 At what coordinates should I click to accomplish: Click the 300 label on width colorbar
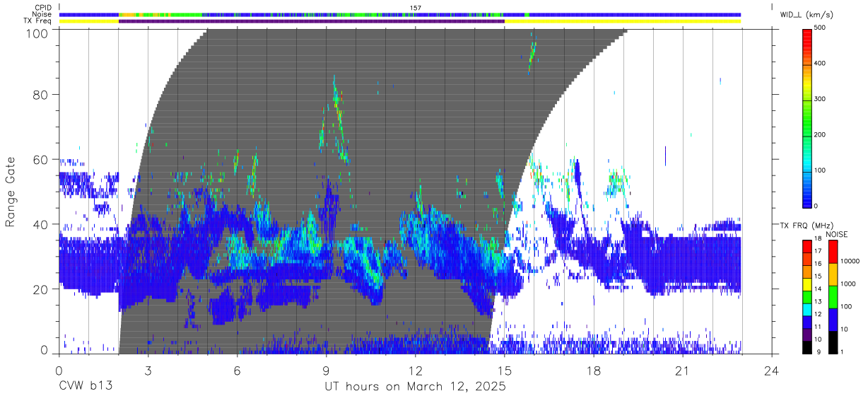[820, 100]
